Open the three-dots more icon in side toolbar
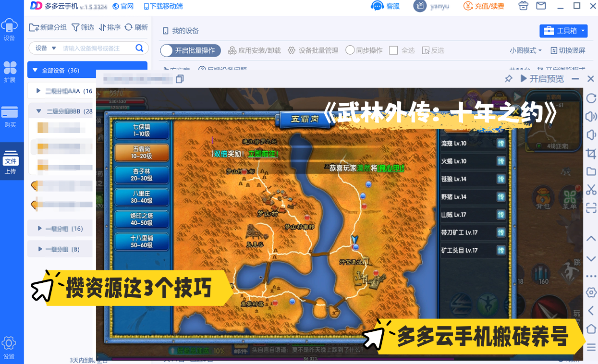 point(591,276)
